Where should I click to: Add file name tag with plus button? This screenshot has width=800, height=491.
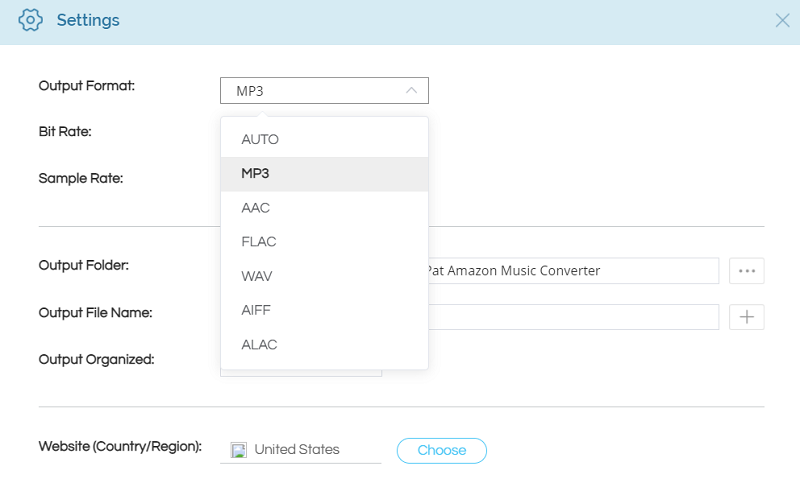(747, 317)
